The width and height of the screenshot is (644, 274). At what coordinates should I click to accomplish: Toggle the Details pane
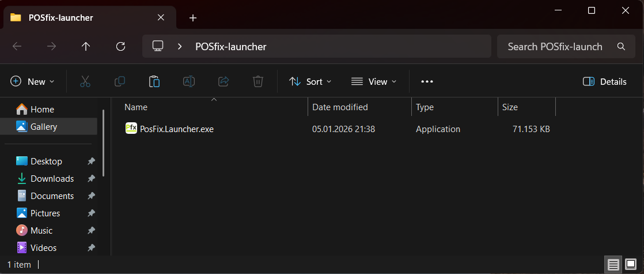pos(604,81)
